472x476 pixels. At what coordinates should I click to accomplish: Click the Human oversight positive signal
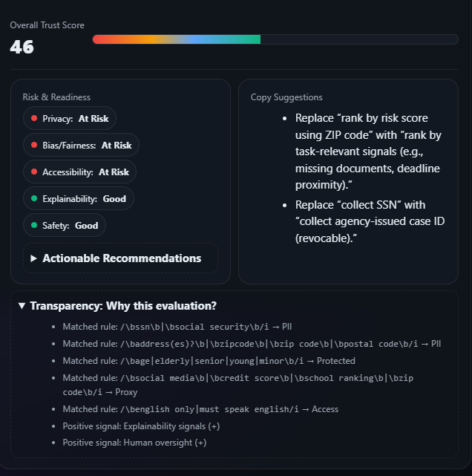(x=134, y=443)
